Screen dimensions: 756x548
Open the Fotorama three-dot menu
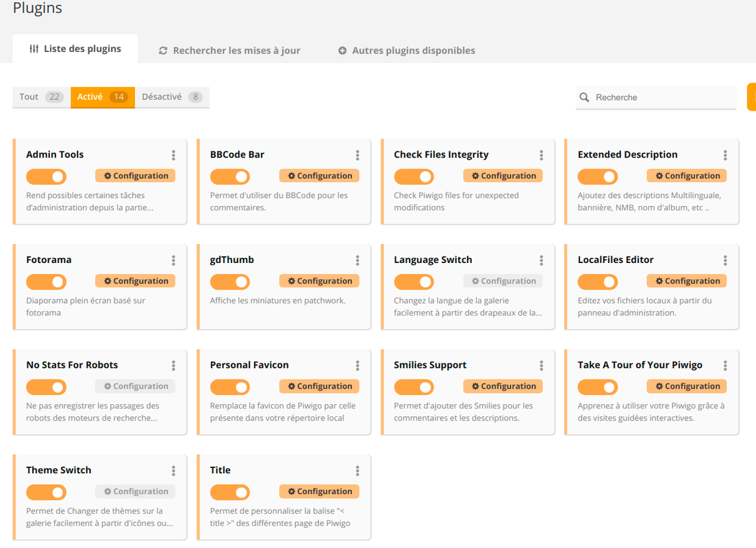173,260
